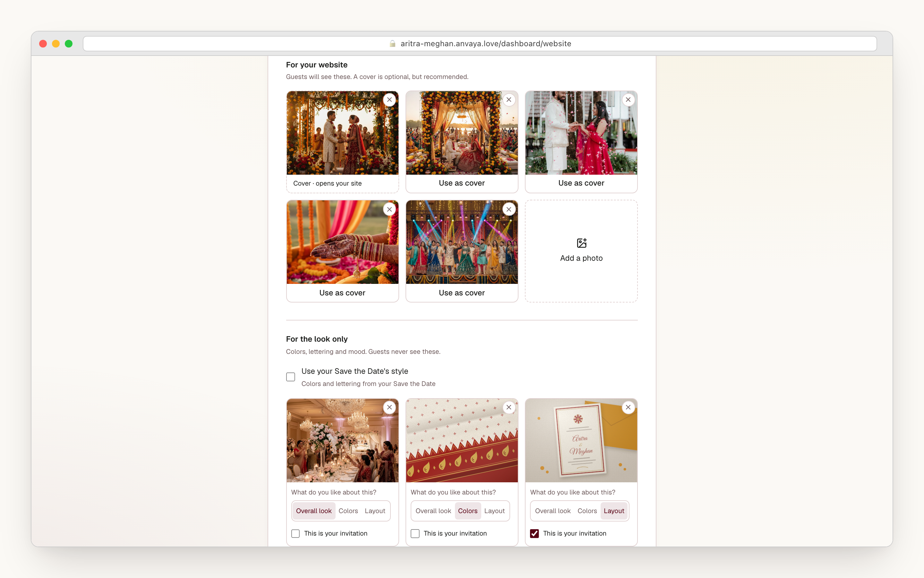The image size is (924, 578).
Task: Remove the chandelier banquet inspiration image
Action: (x=389, y=407)
